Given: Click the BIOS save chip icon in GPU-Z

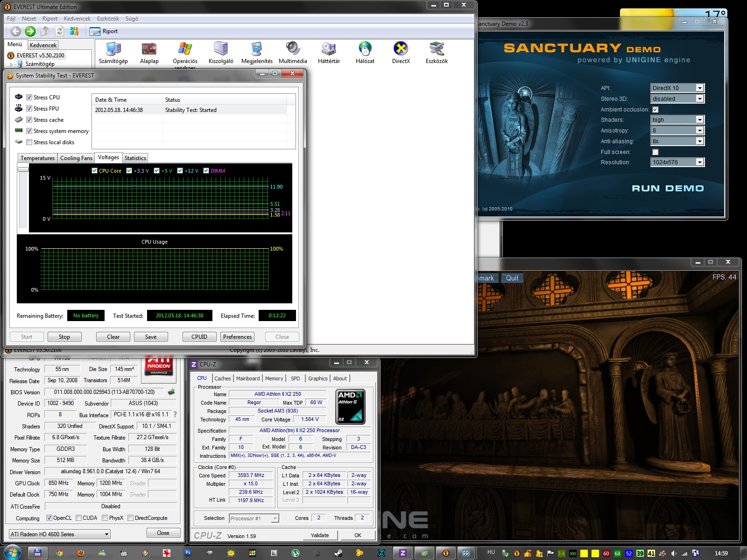Looking at the screenshot, I should (x=171, y=392).
